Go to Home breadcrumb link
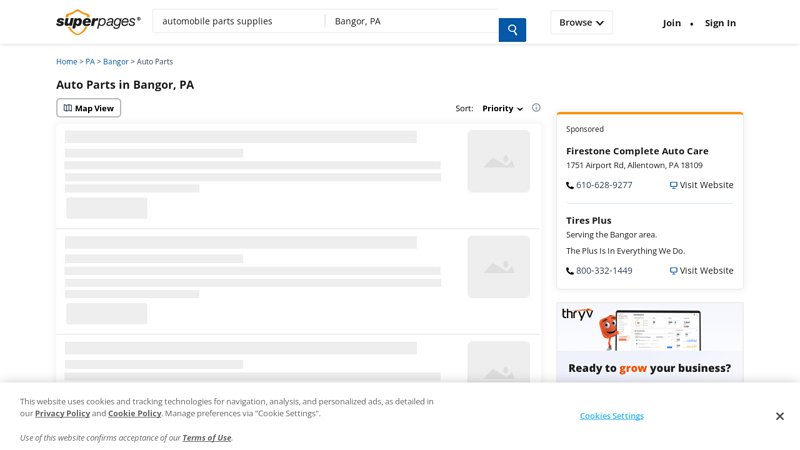This screenshot has height=450, width=800. tap(66, 62)
